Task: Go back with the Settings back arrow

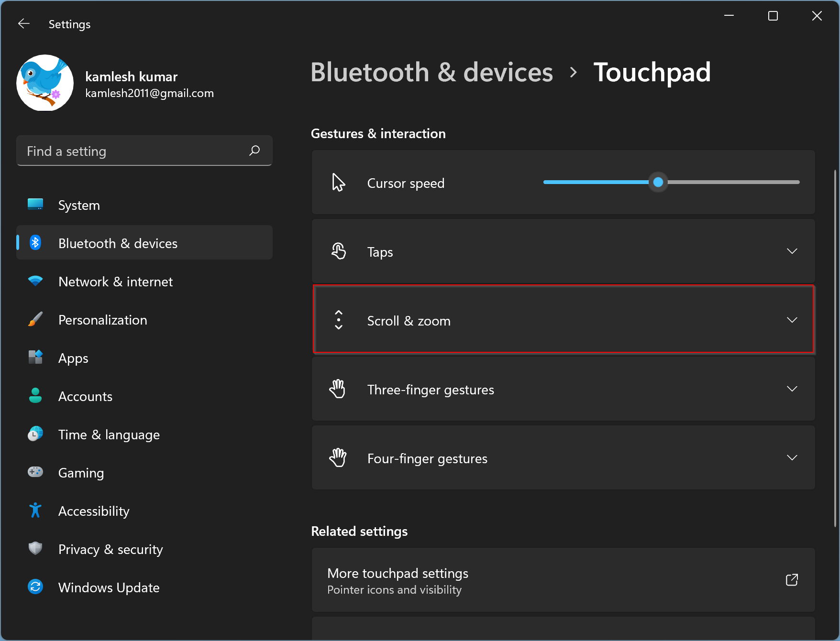Action: pos(24,23)
